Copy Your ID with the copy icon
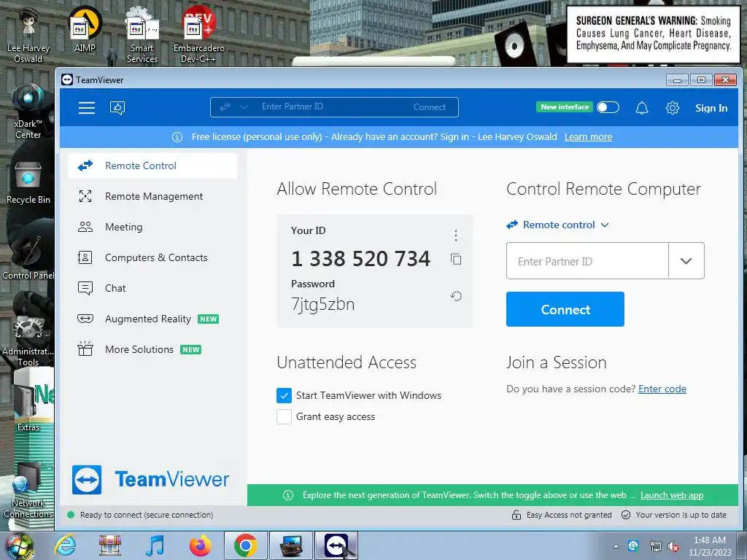The width and height of the screenshot is (747, 560). (x=455, y=259)
